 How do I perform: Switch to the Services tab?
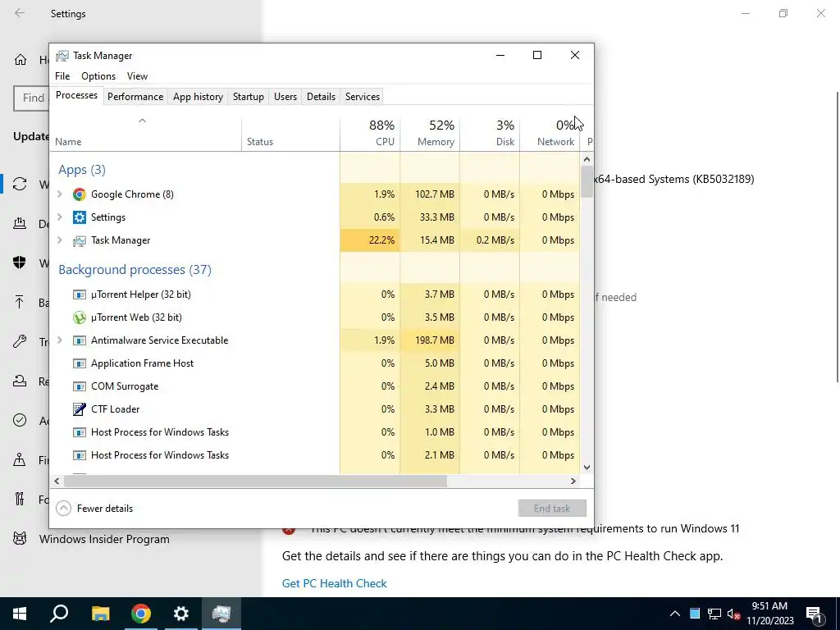coord(362,97)
